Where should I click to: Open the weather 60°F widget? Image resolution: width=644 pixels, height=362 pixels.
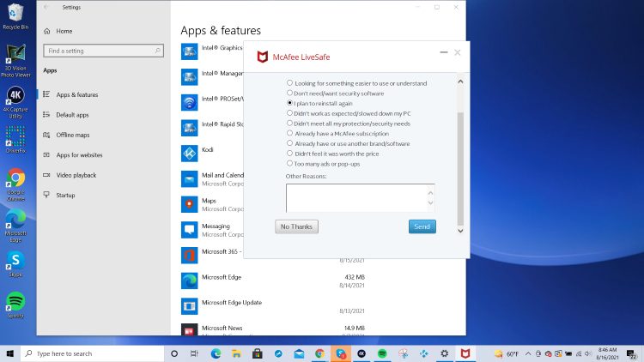point(507,353)
